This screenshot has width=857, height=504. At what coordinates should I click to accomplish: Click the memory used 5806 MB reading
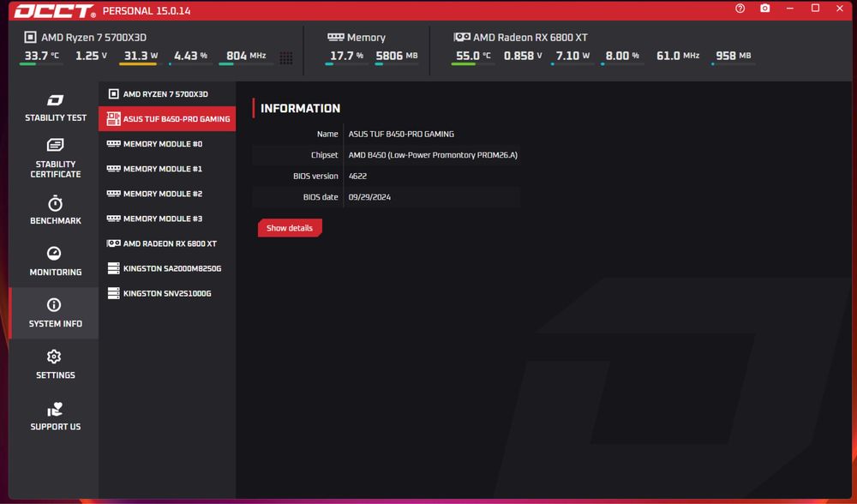(x=397, y=56)
